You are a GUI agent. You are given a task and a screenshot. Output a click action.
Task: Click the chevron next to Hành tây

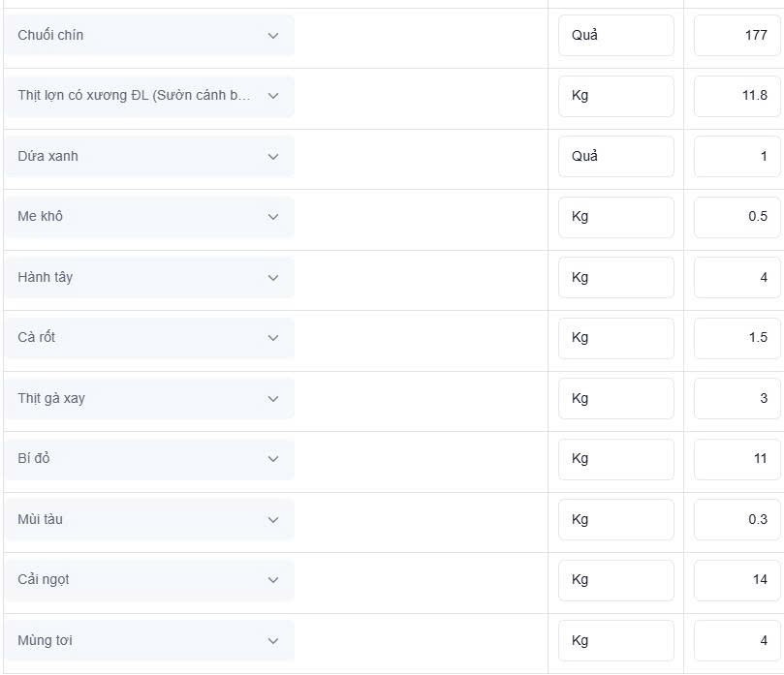click(x=273, y=277)
